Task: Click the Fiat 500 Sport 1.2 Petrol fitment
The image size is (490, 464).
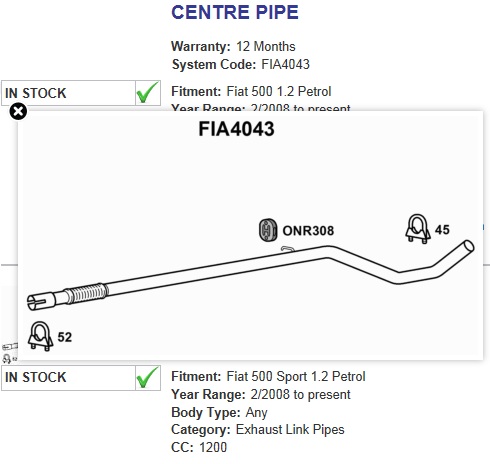Action: coord(296,376)
